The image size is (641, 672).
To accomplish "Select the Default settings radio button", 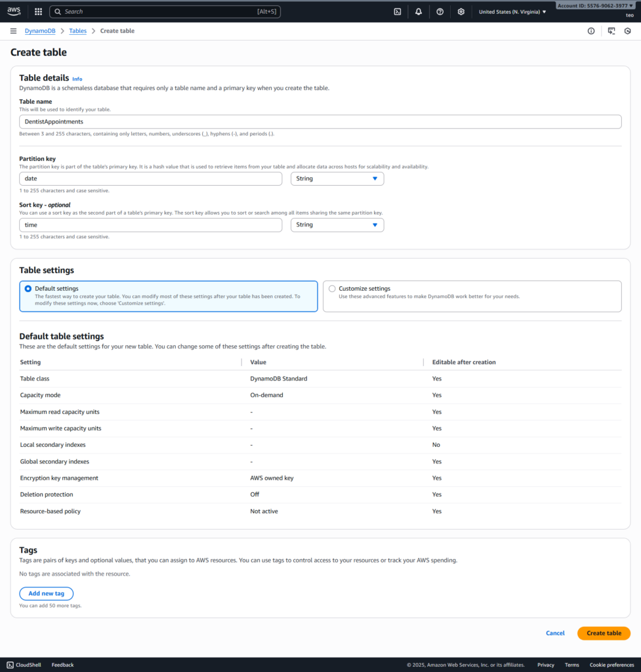I will click(28, 289).
